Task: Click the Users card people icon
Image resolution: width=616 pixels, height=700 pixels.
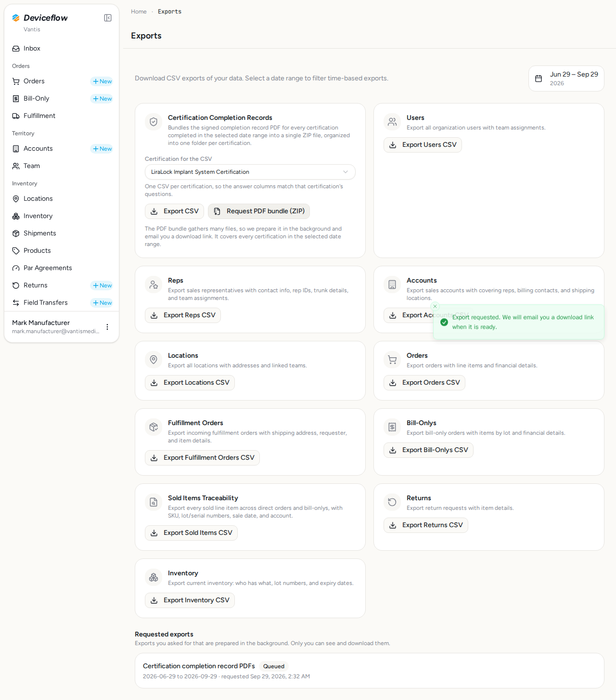Action: point(392,122)
